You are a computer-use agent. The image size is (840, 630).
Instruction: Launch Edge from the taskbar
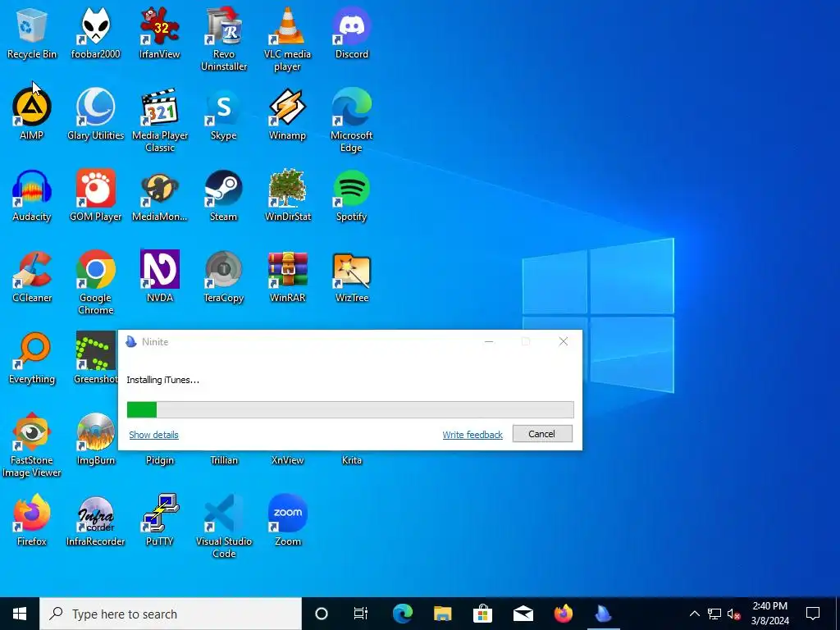click(x=402, y=614)
